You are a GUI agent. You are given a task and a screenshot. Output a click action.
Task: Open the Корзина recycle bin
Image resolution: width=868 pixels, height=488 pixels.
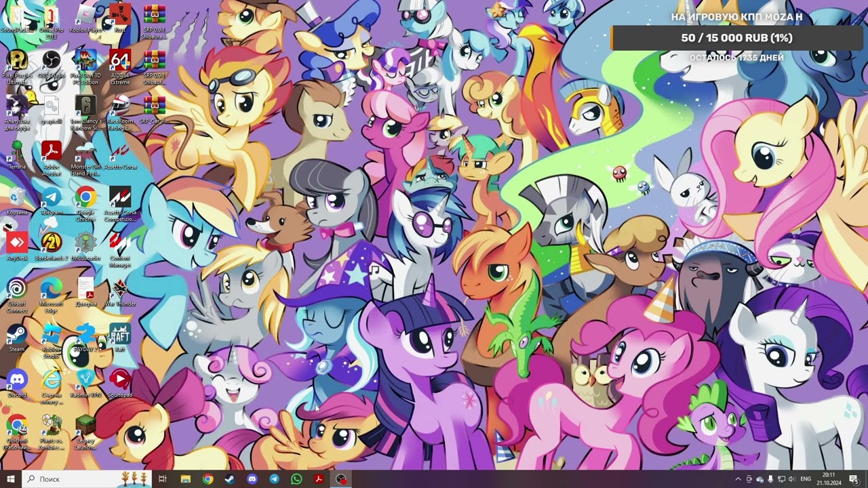[x=17, y=201]
